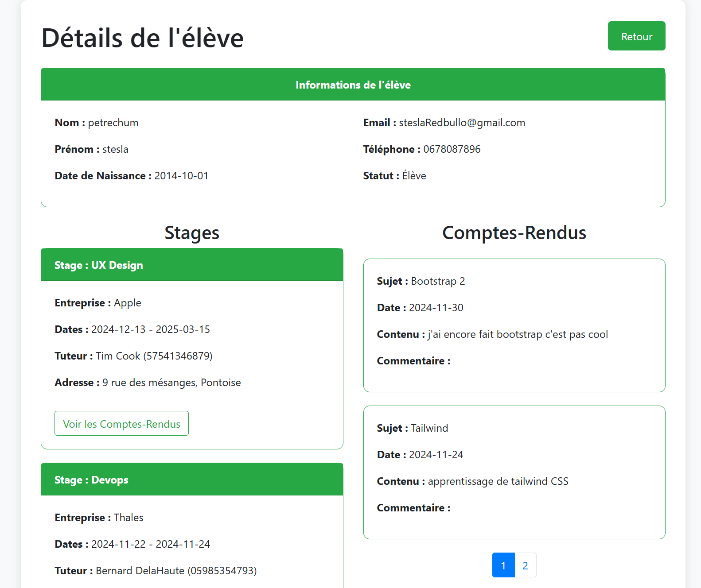Click the Statut value Élève

414,176
